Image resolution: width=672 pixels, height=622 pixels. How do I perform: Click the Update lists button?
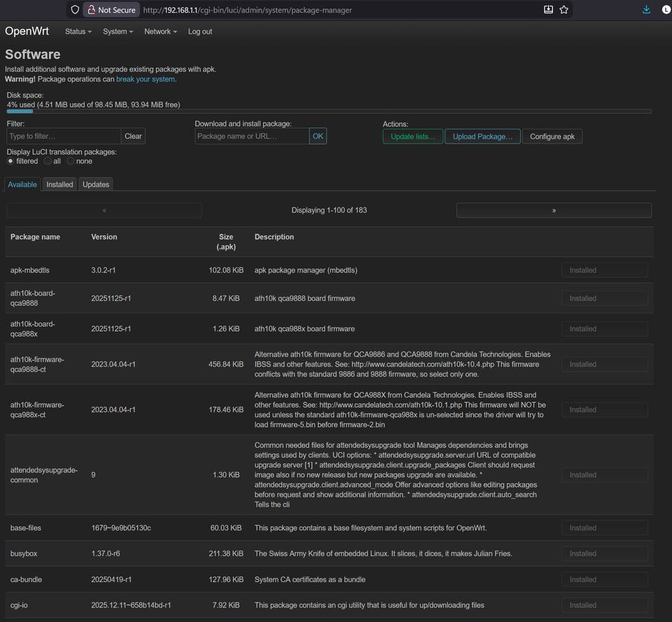tap(413, 136)
